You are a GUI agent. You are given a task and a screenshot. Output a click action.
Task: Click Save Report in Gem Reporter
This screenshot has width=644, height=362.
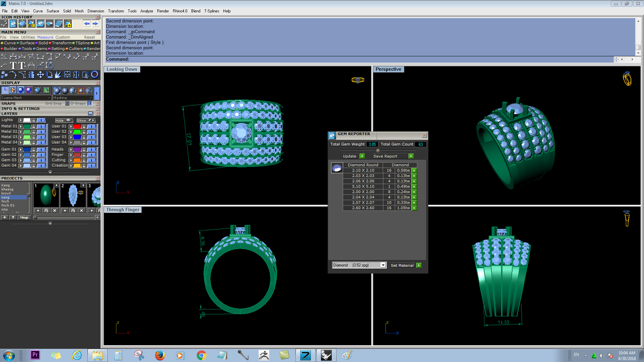tap(393, 156)
